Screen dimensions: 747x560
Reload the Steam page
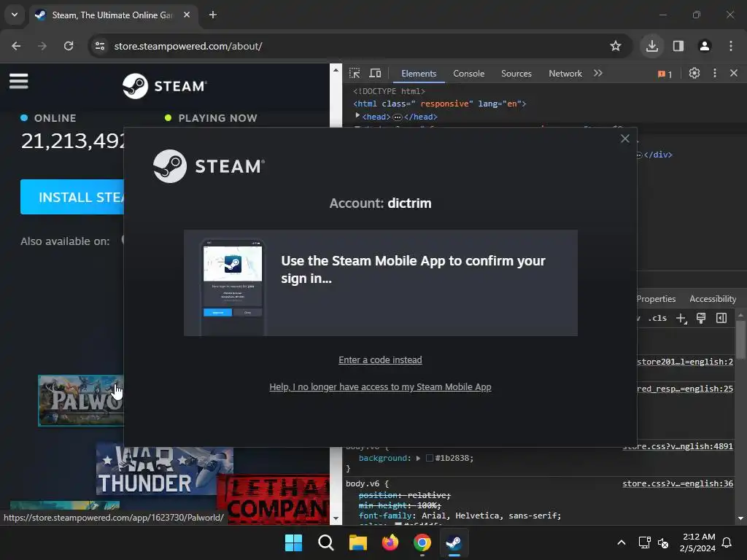pyautogui.click(x=69, y=46)
